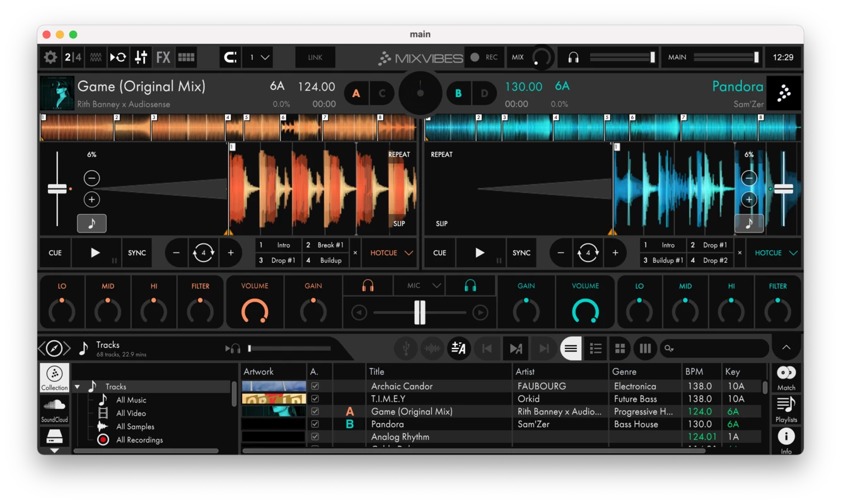Viewport: 841px width, 504px height.
Task: Enable orange headphone cue for deck A
Action: [368, 285]
